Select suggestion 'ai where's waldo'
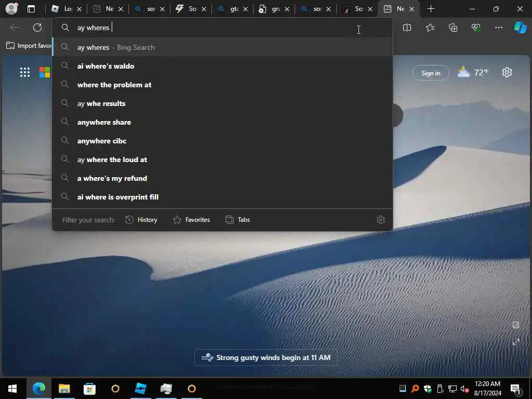 coord(222,66)
